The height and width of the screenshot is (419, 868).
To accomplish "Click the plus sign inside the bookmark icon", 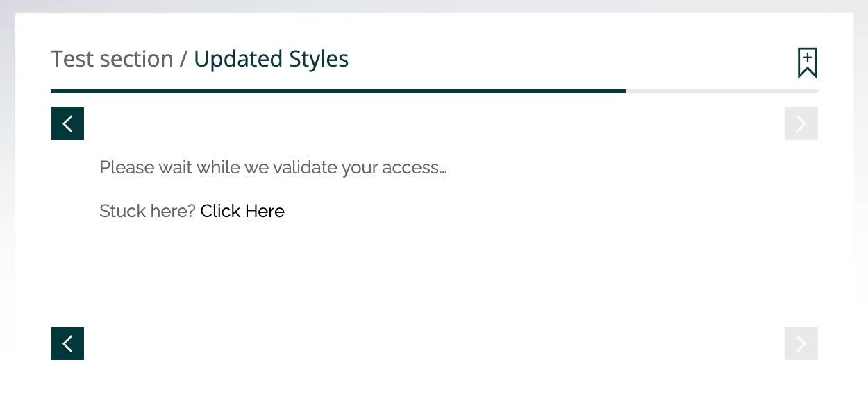I will point(807,57).
